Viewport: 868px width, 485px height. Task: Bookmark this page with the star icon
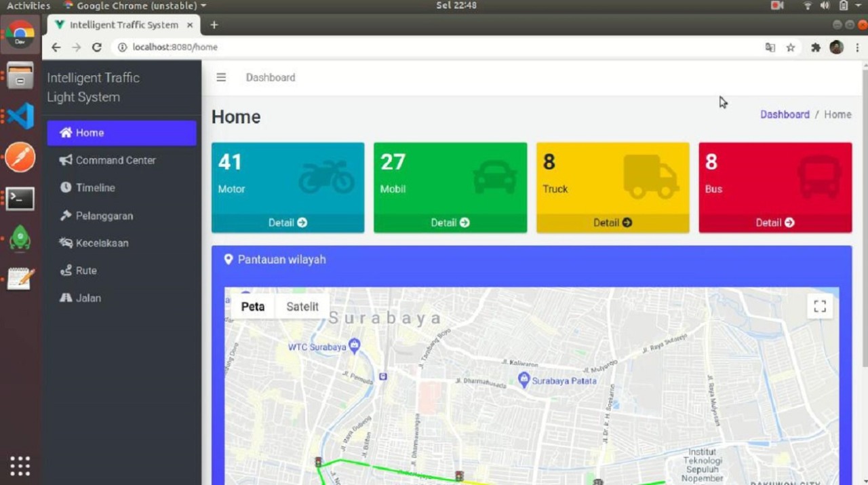tap(791, 47)
